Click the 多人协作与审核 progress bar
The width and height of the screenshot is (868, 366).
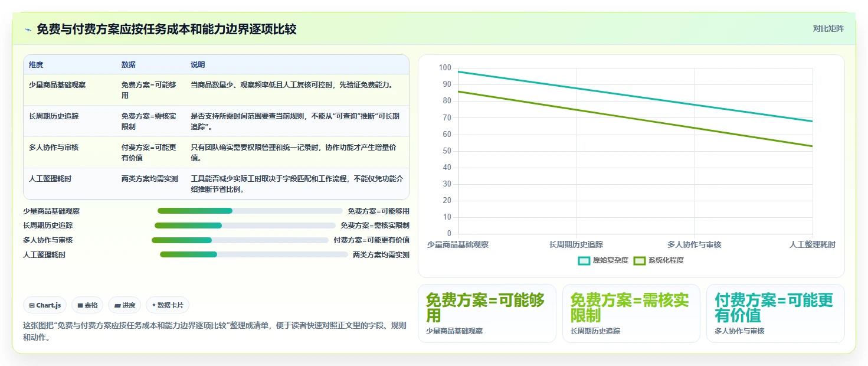(x=240, y=240)
